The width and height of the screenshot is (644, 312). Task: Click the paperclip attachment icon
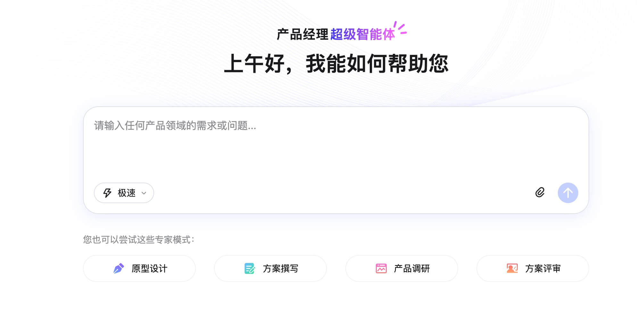540,193
